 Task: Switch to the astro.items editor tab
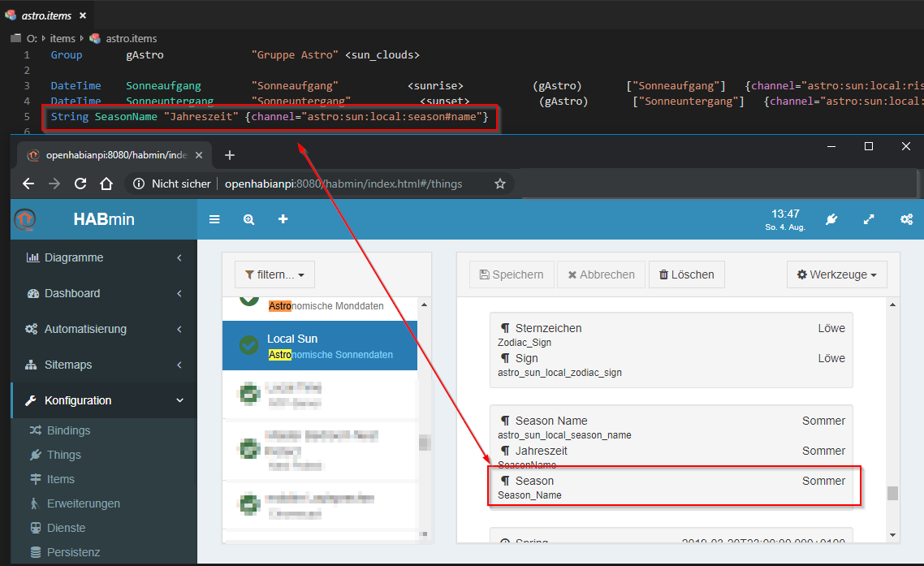pyautogui.click(x=45, y=15)
